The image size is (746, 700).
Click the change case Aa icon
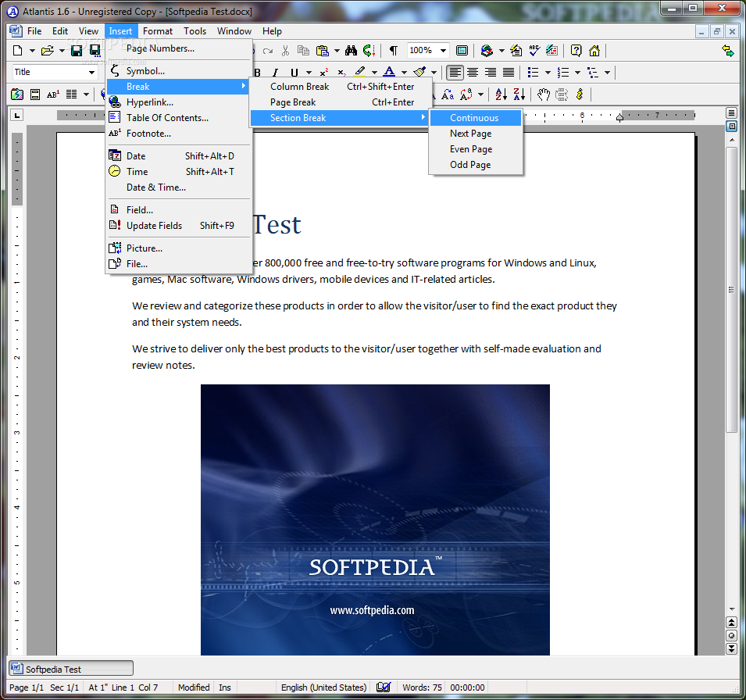(x=448, y=95)
